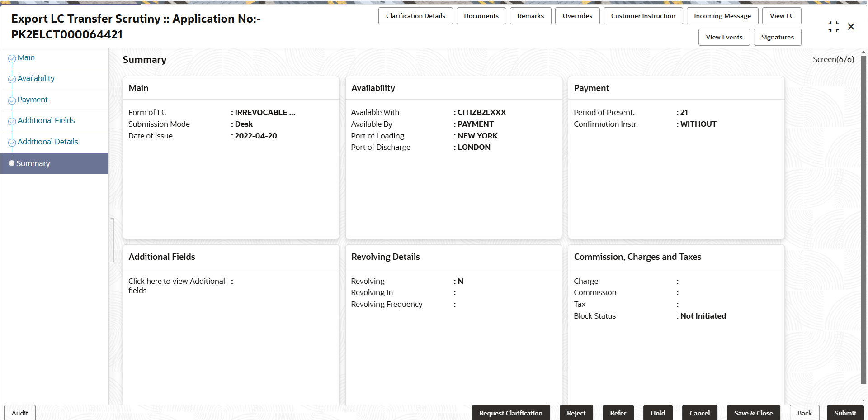Click the View LC button

point(782,16)
